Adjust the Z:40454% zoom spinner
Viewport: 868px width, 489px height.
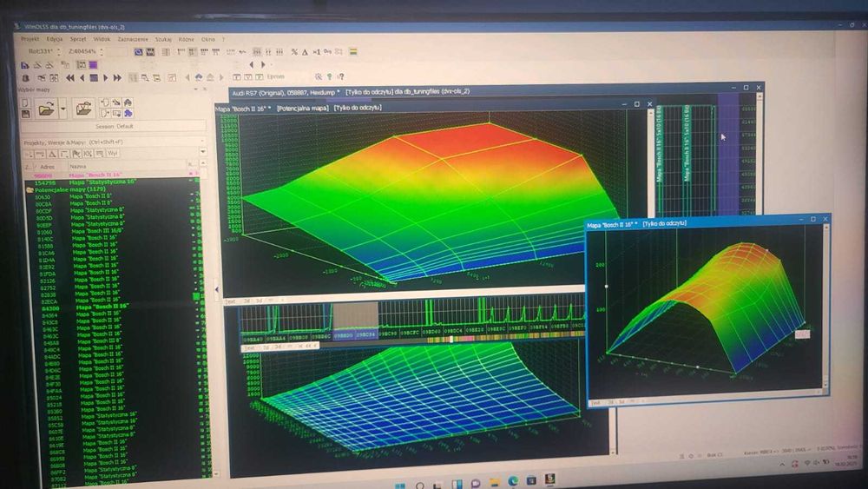102,51
